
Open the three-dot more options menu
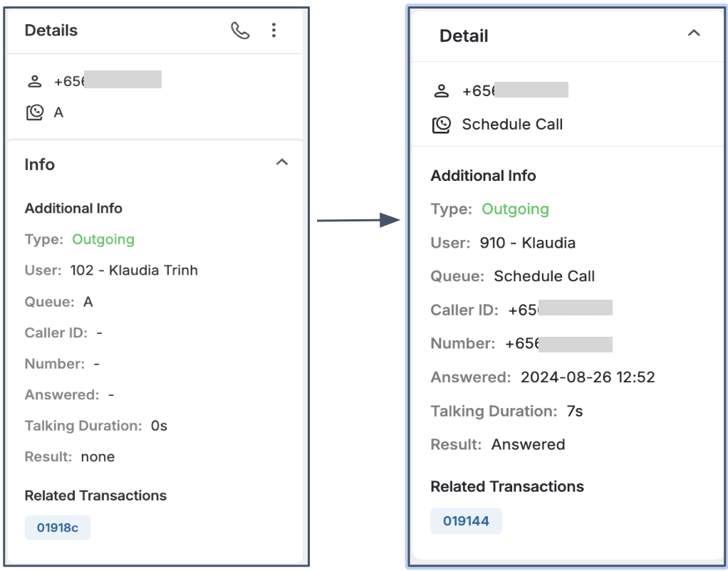click(274, 30)
